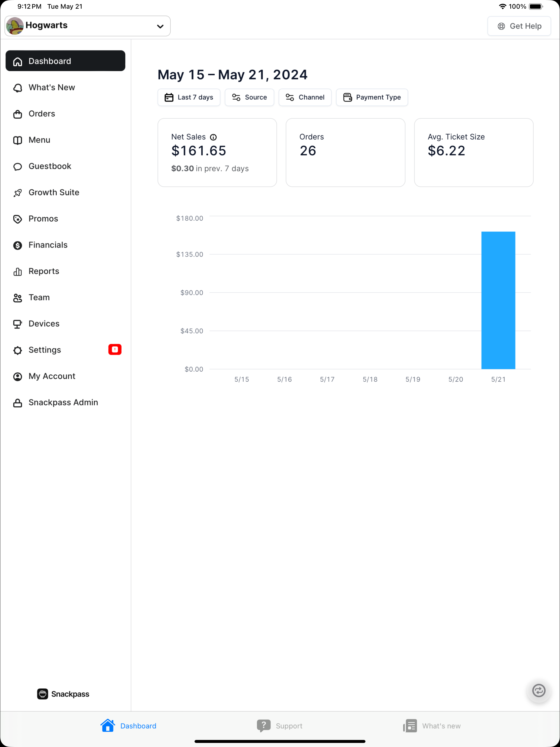Click the May 15 – May 21, 2024 heading

coord(233,75)
